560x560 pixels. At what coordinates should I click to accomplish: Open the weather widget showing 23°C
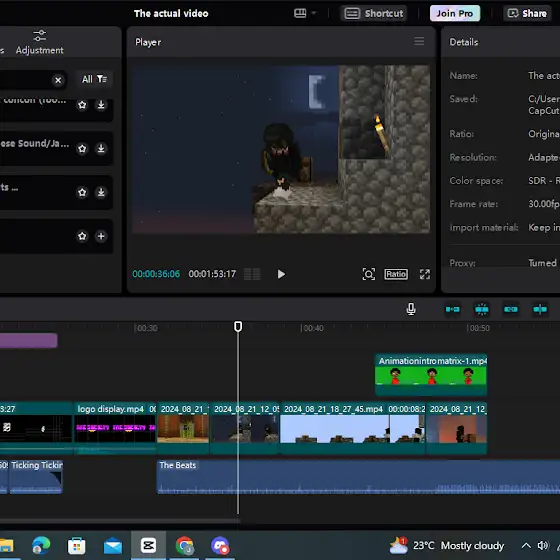[446, 546]
